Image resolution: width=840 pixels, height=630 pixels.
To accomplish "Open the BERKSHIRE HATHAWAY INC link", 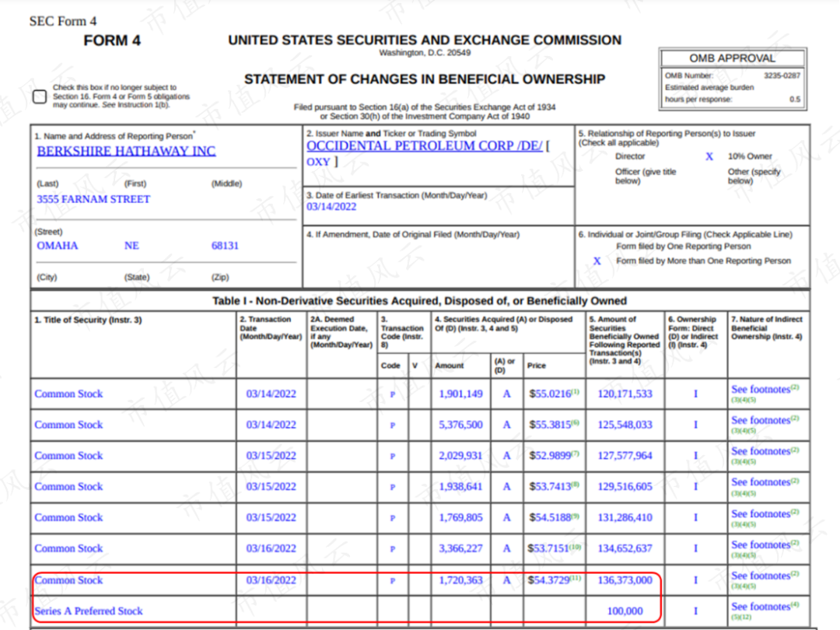I will coord(127,151).
